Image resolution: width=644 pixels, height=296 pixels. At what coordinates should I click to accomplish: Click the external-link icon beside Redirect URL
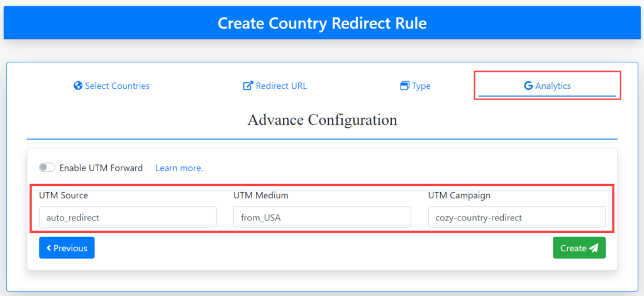[x=248, y=86]
